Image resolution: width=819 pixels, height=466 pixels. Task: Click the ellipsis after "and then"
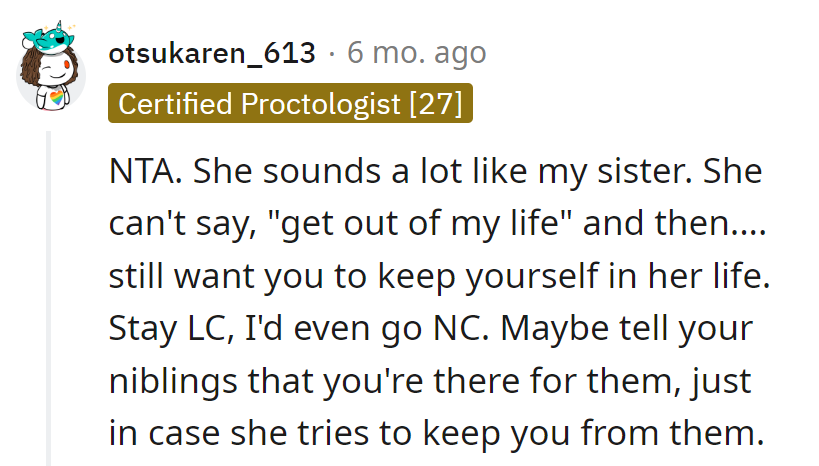click(x=746, y=223)
